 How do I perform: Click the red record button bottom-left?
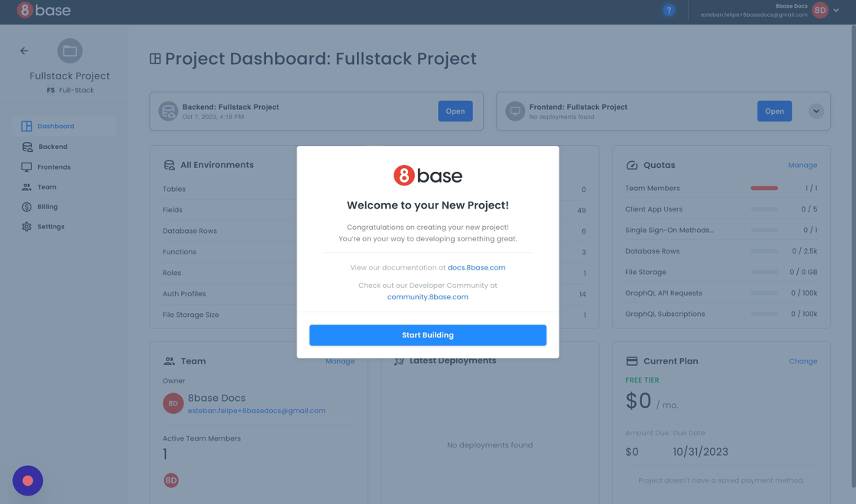(x=28, y=480)
